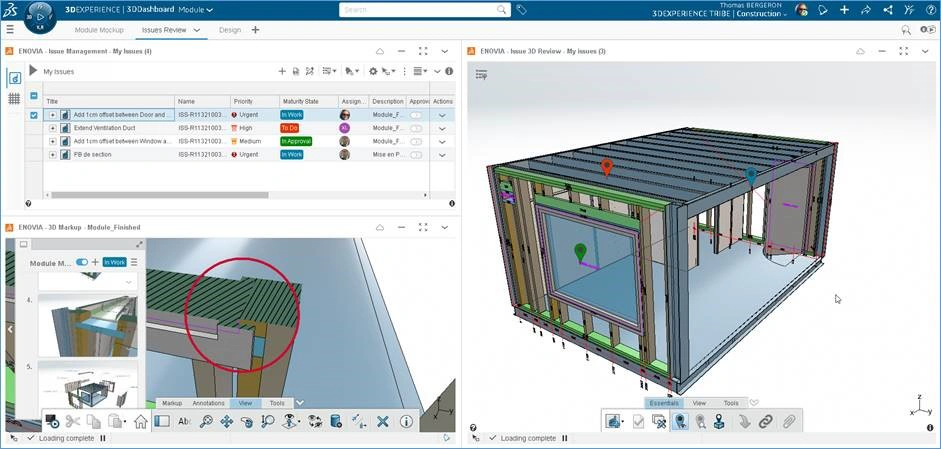Open the share arrow icon in the top bar
This screenshot has width=941, height=449.
[865, 10]
